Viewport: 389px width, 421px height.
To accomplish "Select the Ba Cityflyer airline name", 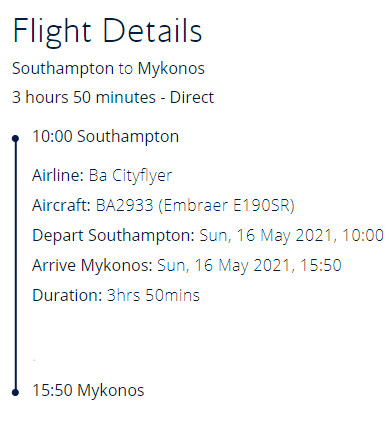I will pyautogui.click(x=130, y=176).
